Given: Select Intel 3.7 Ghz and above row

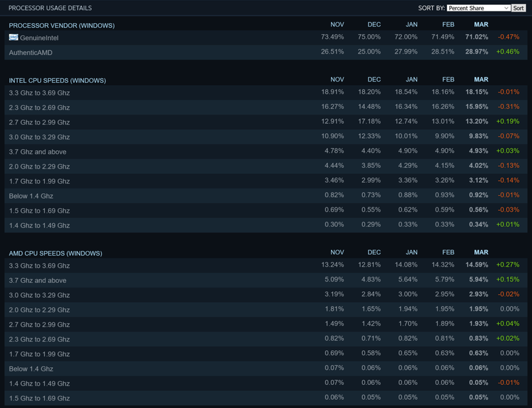Looking at the screenshot, I should point(38,152).
